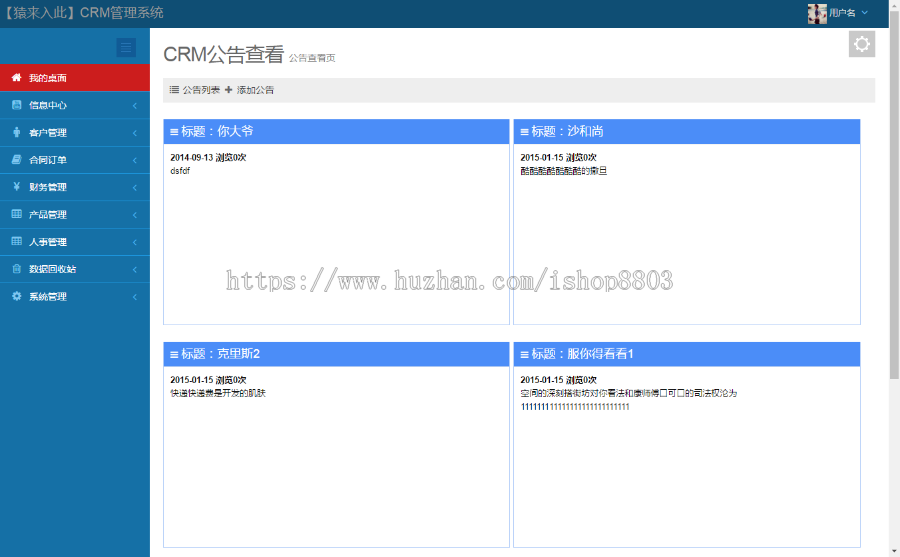Expand the 人事管理 submenu arrow
The width and height of the screenshot is (900, 557).
tap(135, 242)
